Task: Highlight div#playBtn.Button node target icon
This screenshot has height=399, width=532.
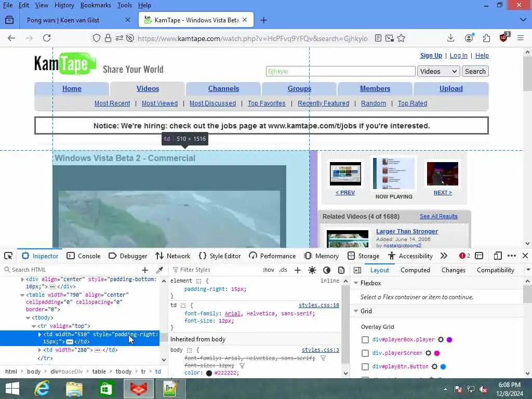Action: coord(434,367)
